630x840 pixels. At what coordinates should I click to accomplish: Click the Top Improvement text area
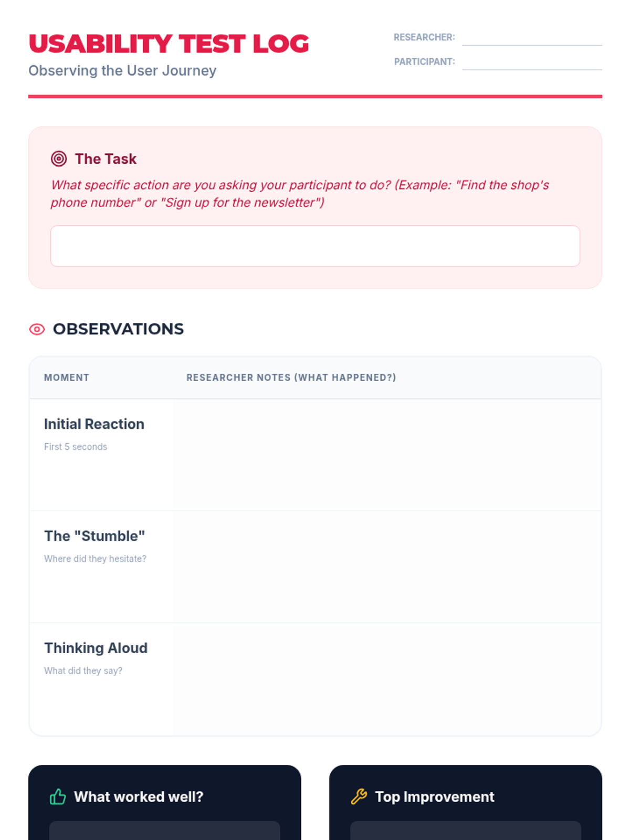[x=466, y=831]
